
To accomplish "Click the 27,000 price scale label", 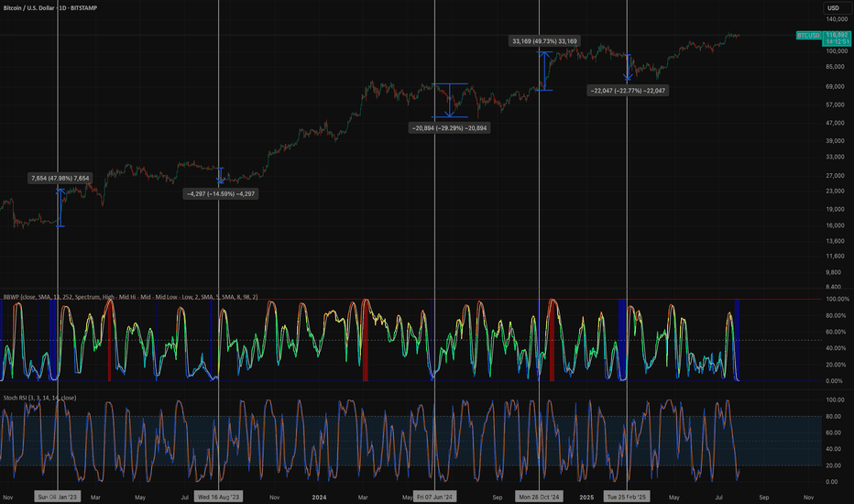I will (x=837, y=175).
